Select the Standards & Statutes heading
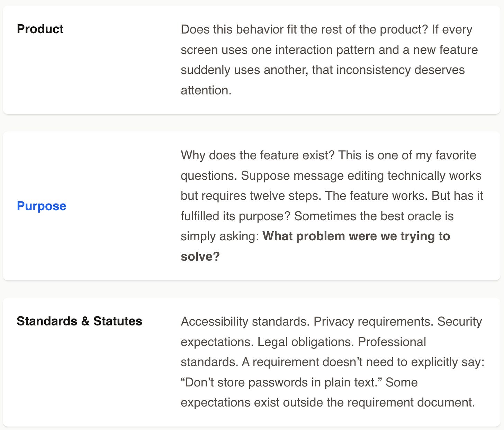 point(79,321)
